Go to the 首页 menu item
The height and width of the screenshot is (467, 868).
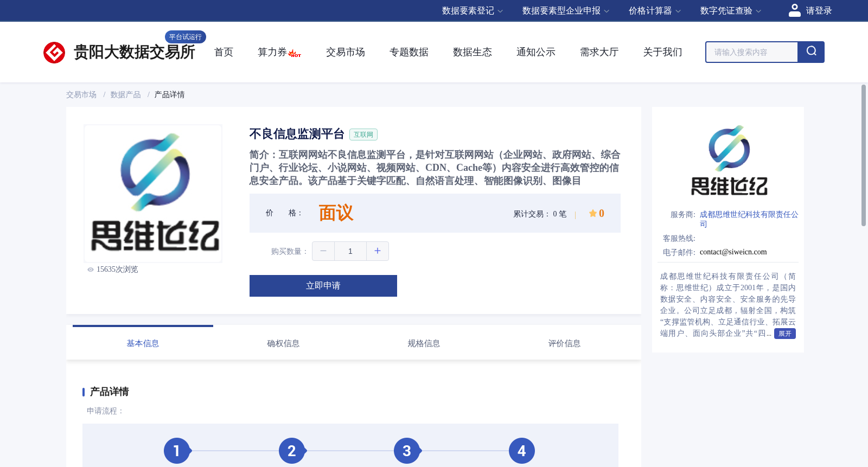pyautogui.click(x=224, y=52)
